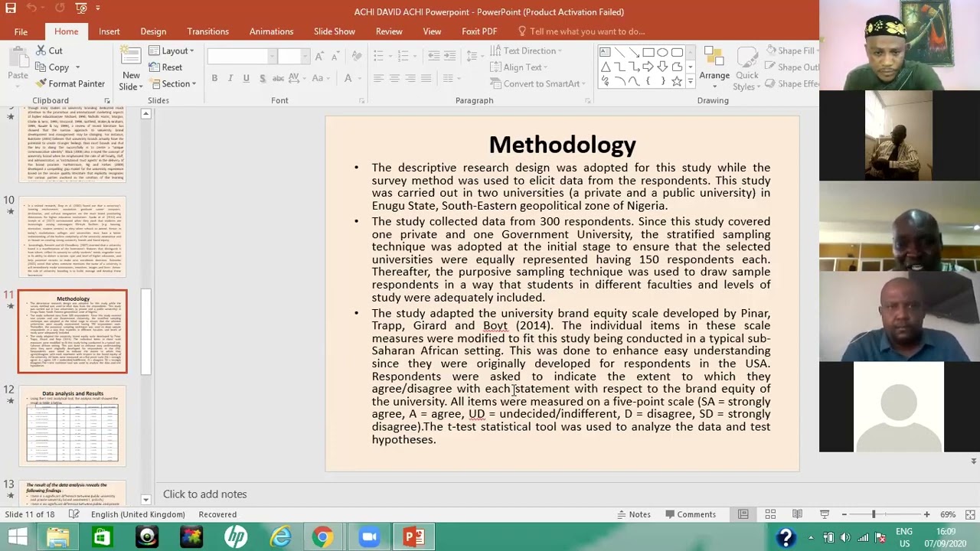The width and height of the screenshot is (980, 551).
Task: Open the Section dropdown
Action: 172,84
